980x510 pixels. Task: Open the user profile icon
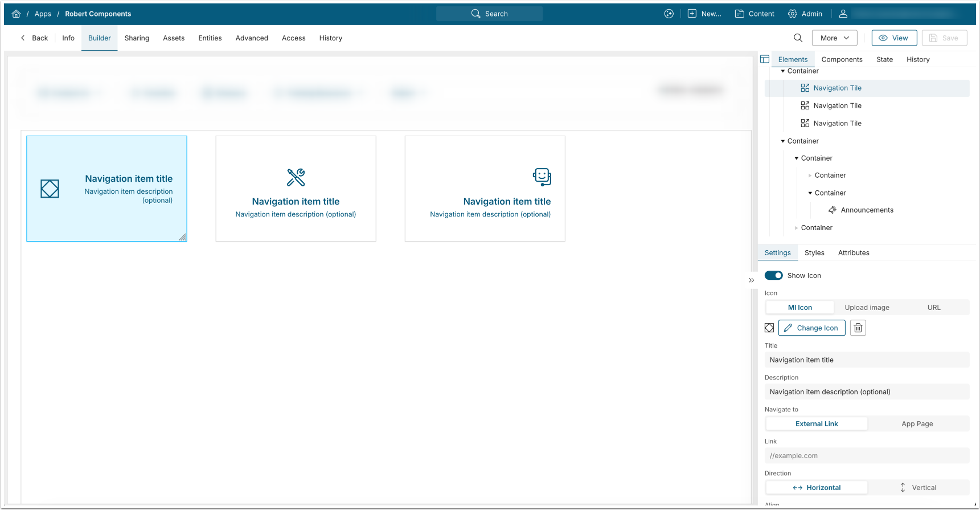pos(843,14)
